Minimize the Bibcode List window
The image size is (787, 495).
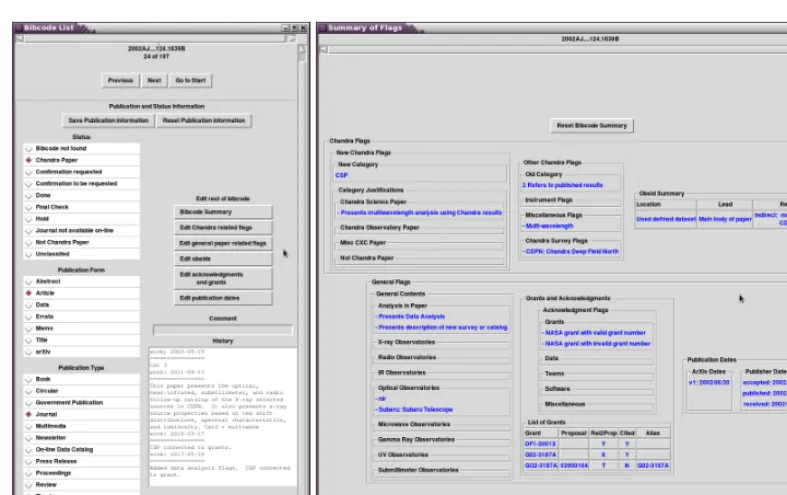click(x=286, y=28)
